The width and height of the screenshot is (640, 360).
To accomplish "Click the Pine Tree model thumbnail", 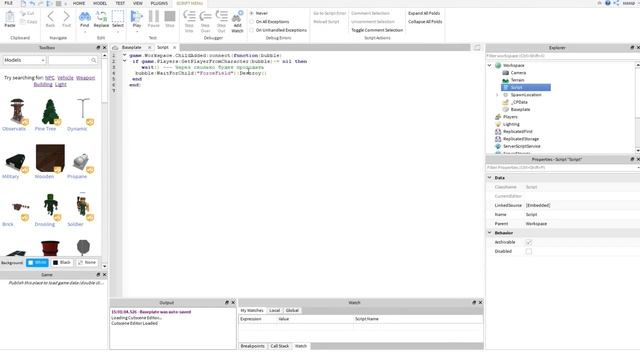I will coord(50,111).
